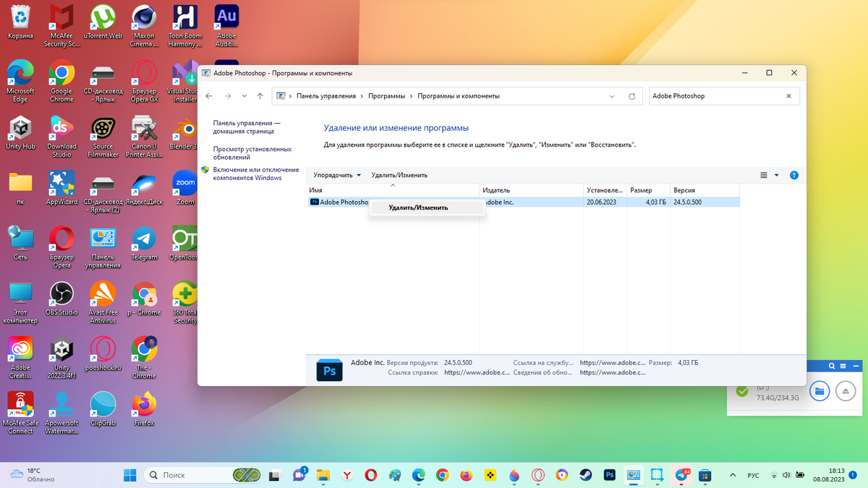Select the Unity Hub desktop icon
Screen dimensions: 868x488
pyautogui.click(x=20, y=133)
